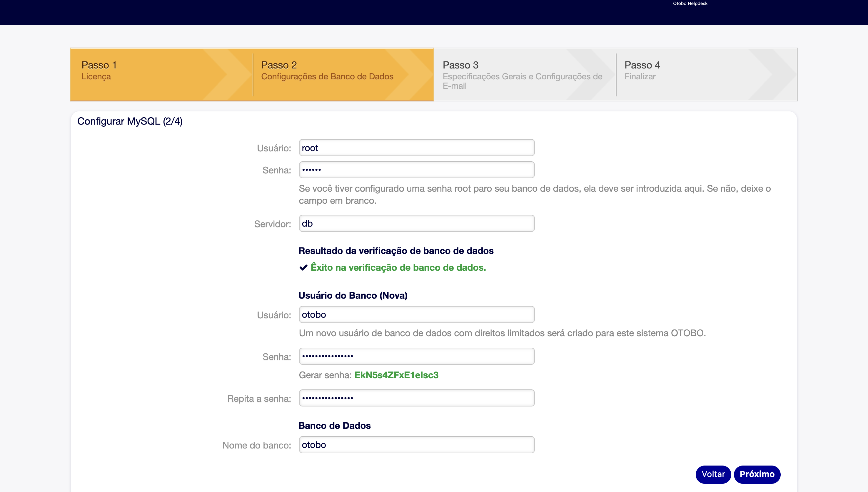Screen dimensions: 868x492
Task: Click the root Usuário input field
Action: 416,148
